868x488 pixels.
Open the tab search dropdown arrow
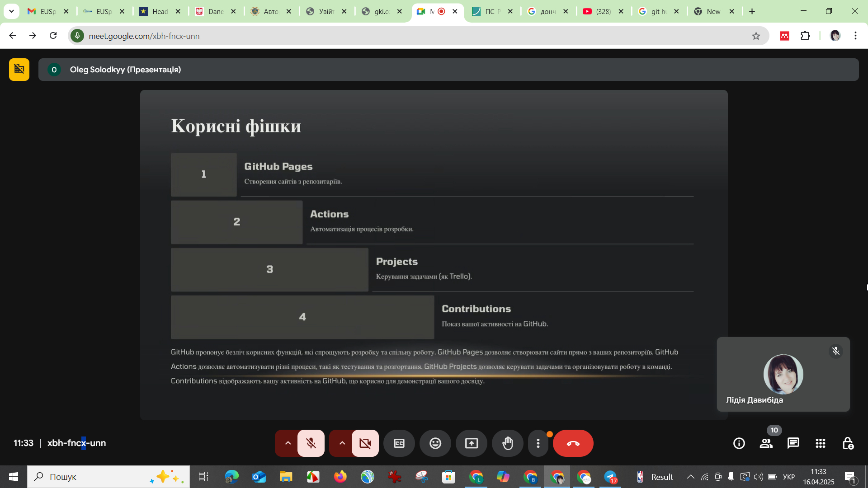pos(11,11)
